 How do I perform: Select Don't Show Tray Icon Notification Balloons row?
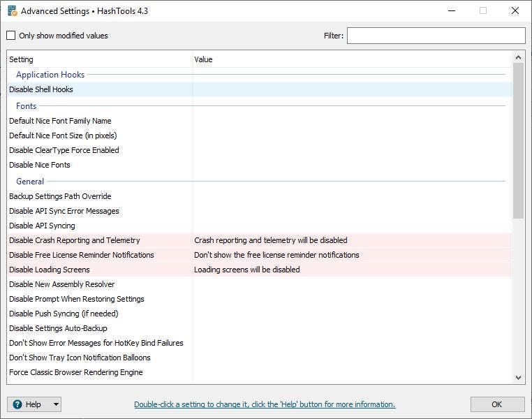tap(260, 358)
